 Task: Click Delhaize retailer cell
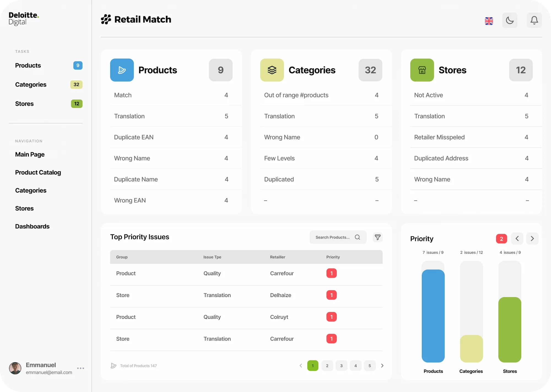[x=280, y=295]
